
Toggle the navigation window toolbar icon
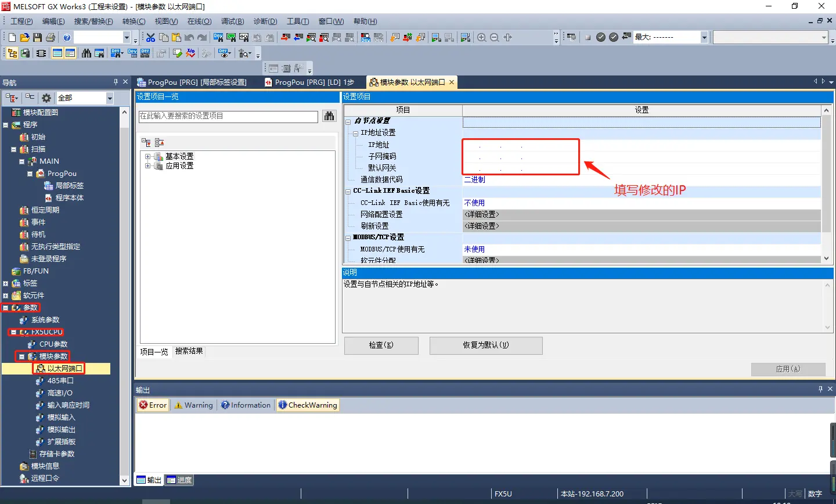(12, 53)
